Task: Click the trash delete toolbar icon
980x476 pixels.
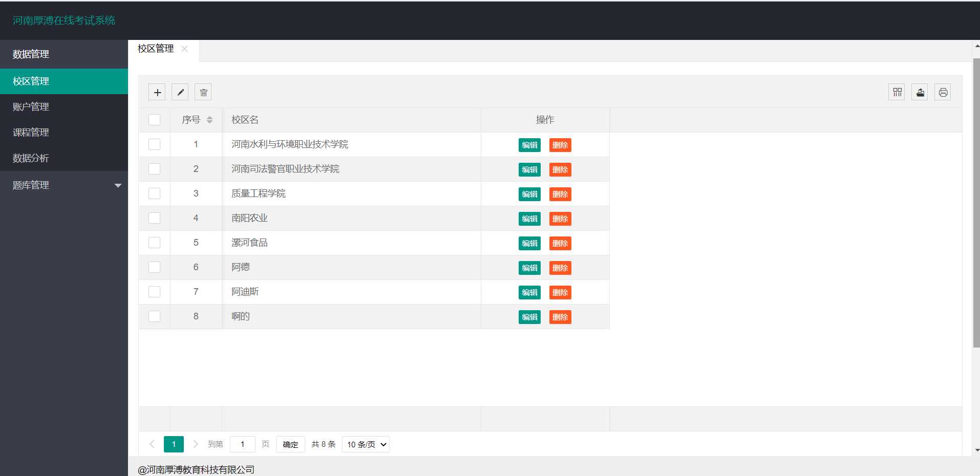Action: coord(203,92)
